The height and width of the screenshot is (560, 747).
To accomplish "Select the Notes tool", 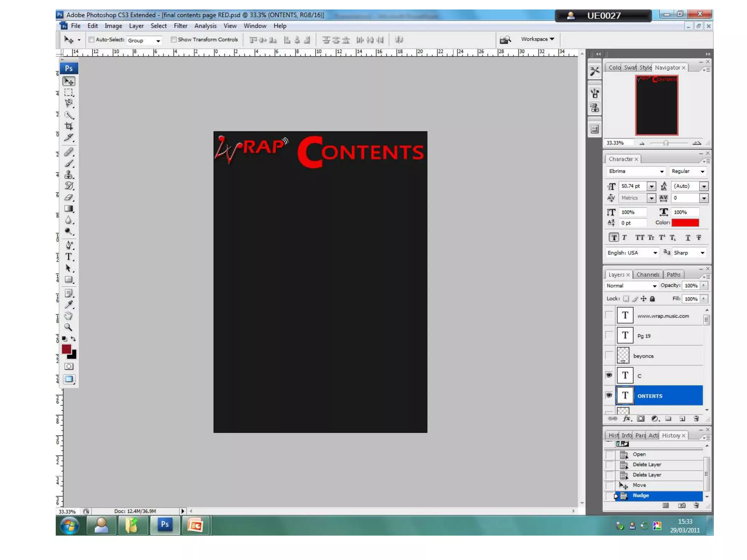I will point(69,293).
